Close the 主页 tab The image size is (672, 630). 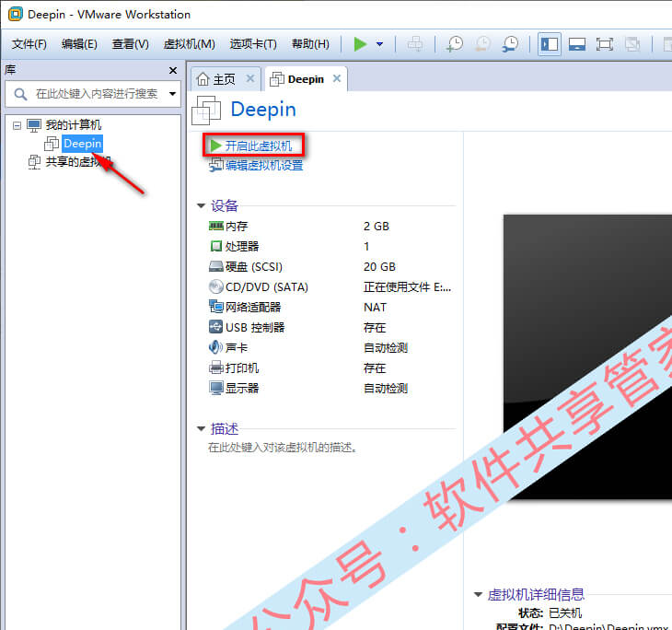250,78
